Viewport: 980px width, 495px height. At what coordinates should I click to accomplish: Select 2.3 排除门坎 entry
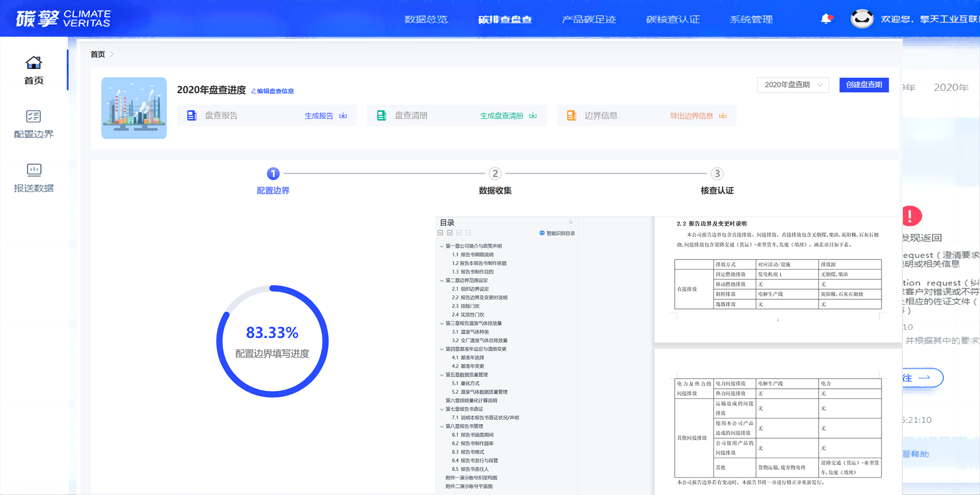(x=465, y=307)
